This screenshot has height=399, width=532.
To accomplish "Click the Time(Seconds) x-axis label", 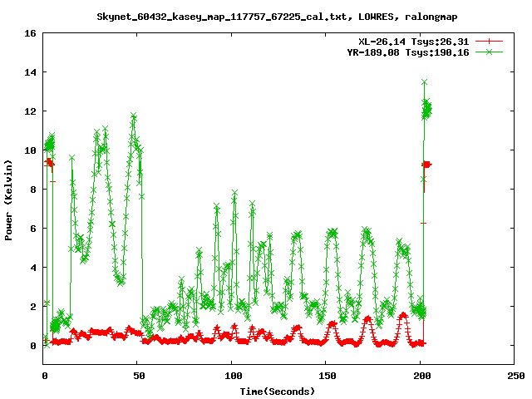I will (278, 392).
